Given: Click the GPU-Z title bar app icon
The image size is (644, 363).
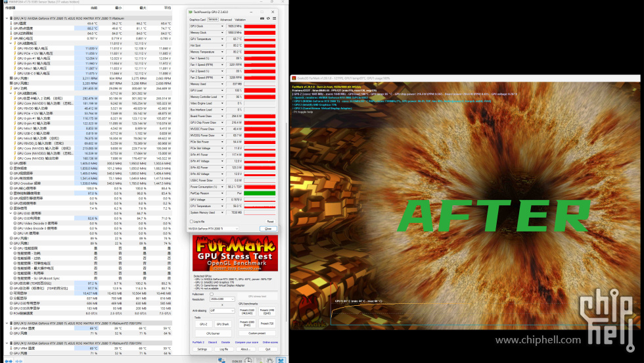Looking at the screenshot, I should (x=190, y=12).
